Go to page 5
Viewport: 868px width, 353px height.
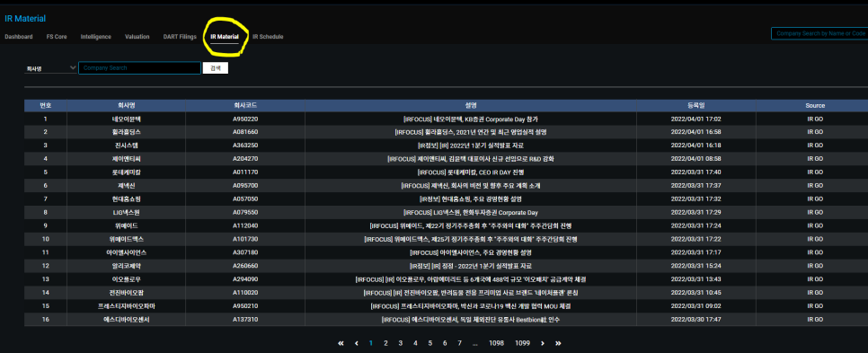[x=430, y=343]
